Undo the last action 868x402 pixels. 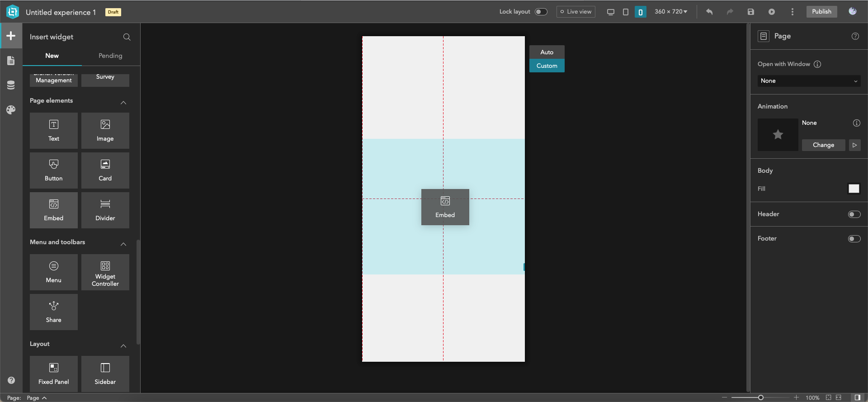click(709, 12)
